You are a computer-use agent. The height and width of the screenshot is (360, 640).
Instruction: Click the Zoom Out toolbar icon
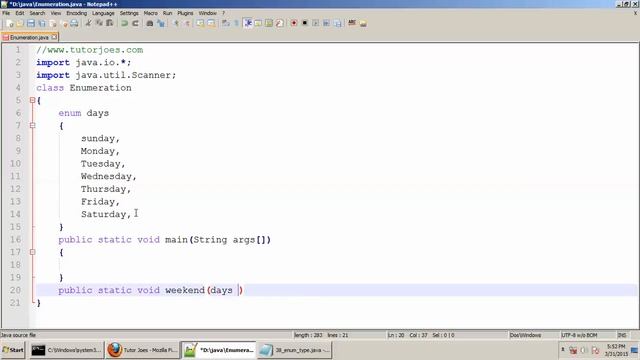[x=187, y=23]
